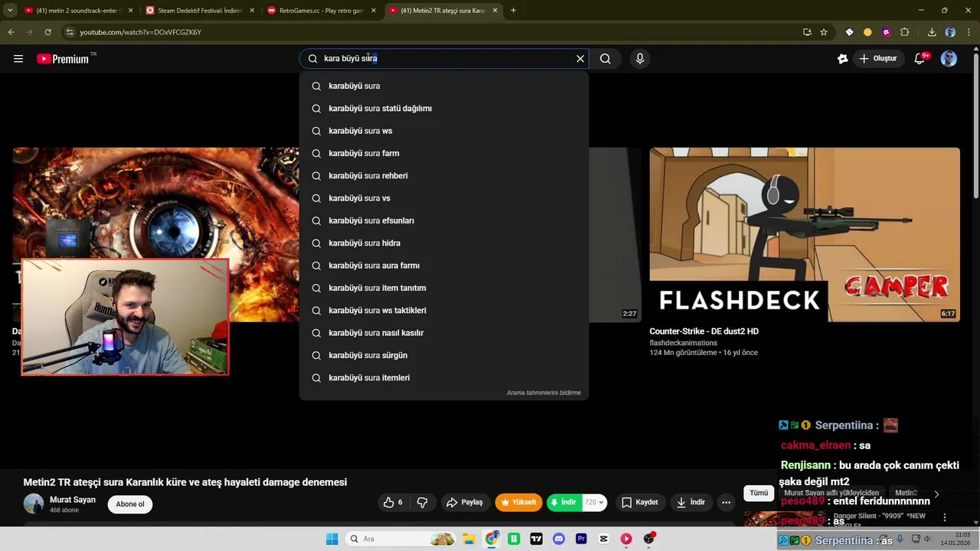Open more actions three-dot button
The width and height of the screenshot is (980, 551).
click(726, 503)
